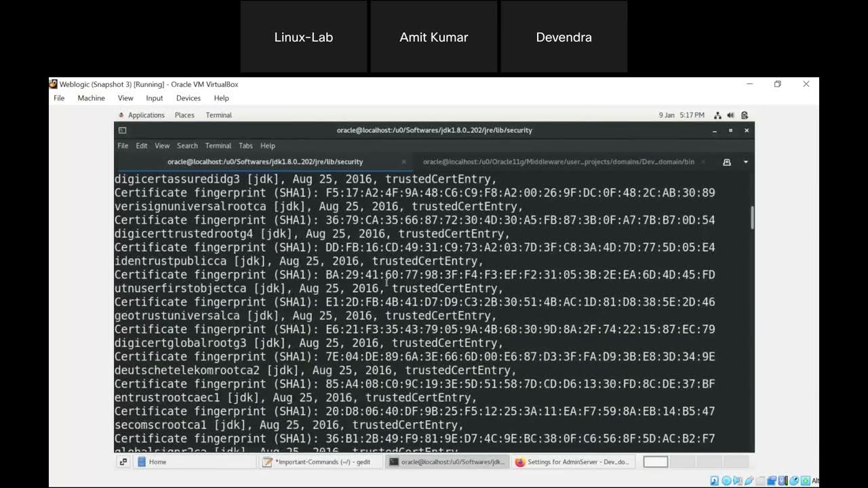Click the VirtualBox display status icon

772,481
